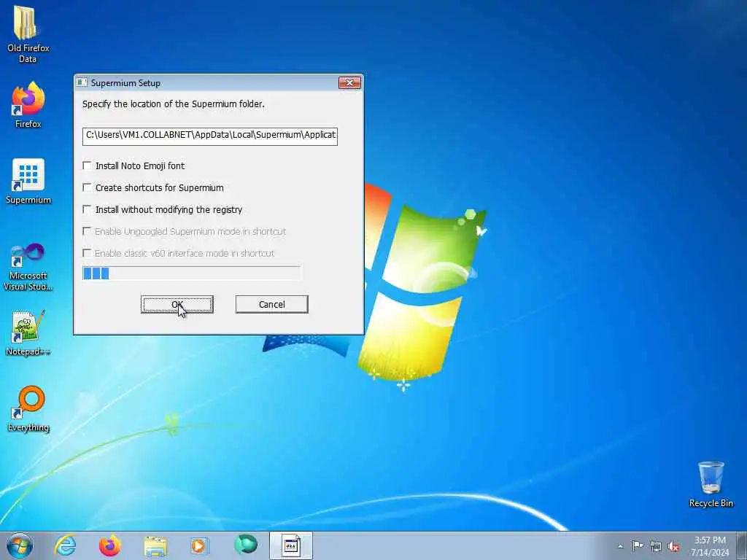
Task: Check Install without modifying the registry
Action: coord(87,209)
